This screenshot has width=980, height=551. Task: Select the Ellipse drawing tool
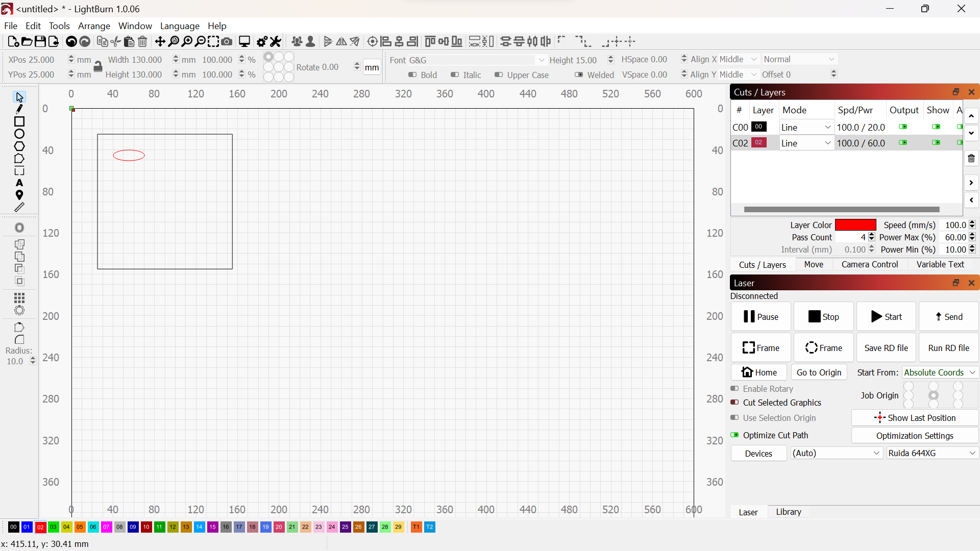[19, 134]
